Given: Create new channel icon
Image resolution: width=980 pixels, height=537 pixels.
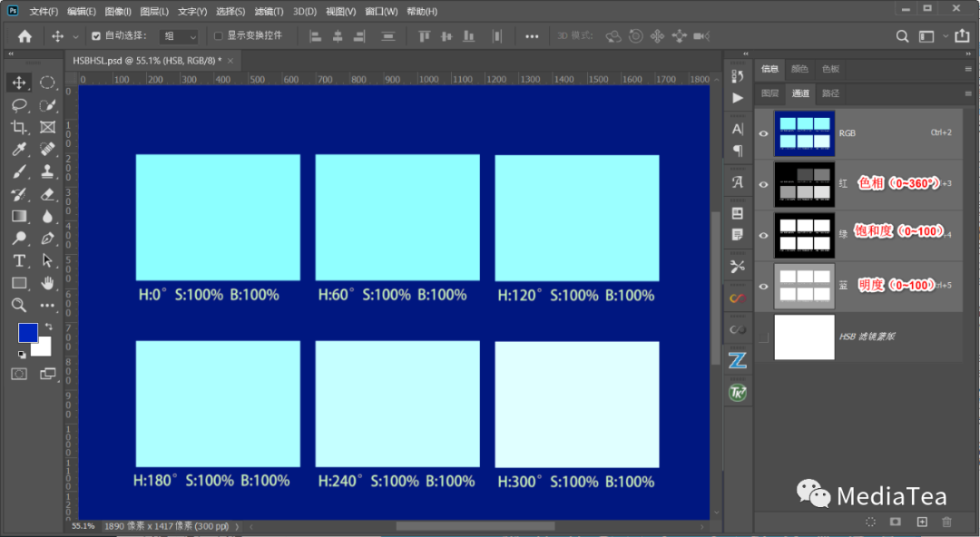Looking at the screenshot, I should click(x=922, y=522).
